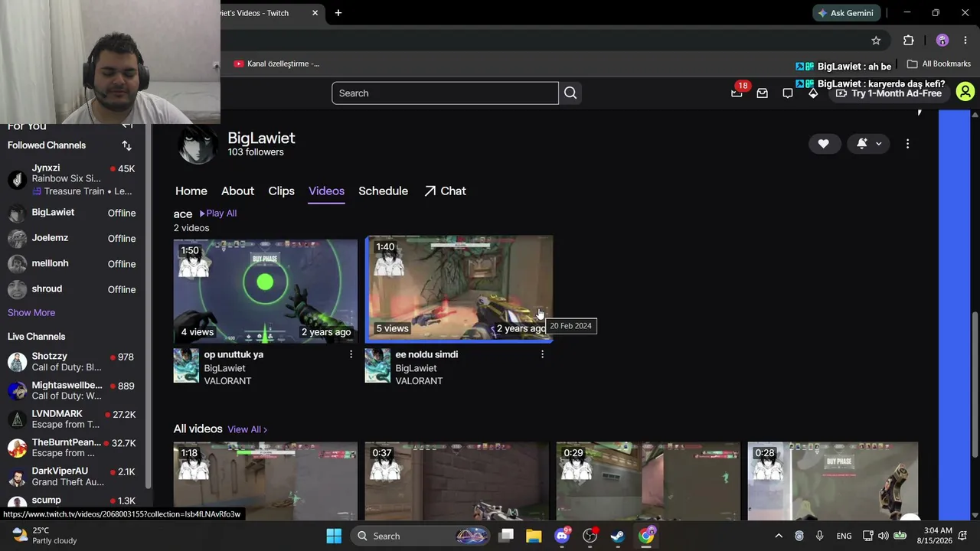Open the Shotzzy live channel

point(72,362)
